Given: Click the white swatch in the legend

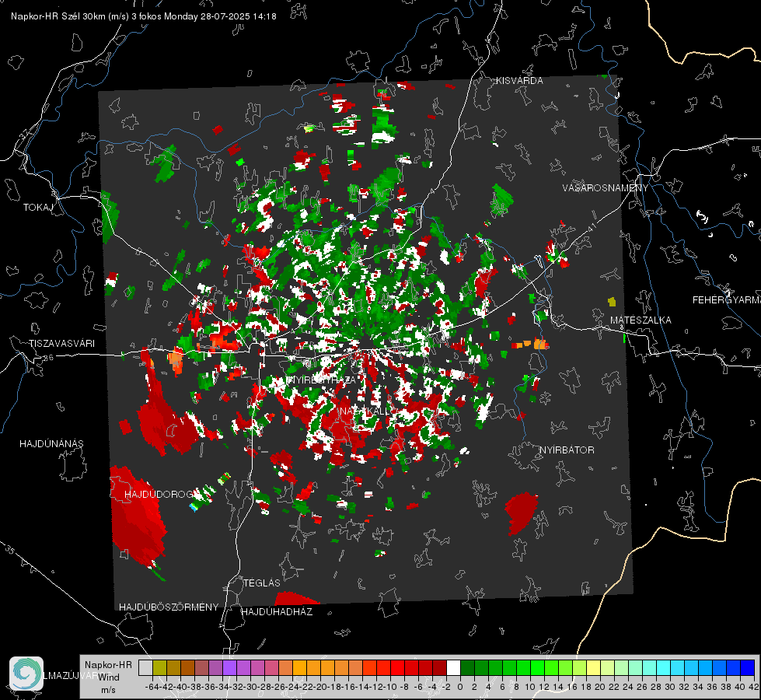Looking at the screenshot, I should [x=453, y=667].
